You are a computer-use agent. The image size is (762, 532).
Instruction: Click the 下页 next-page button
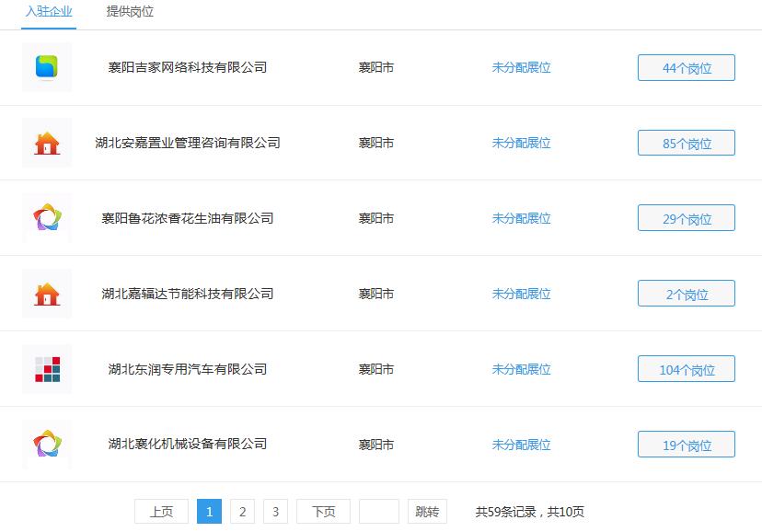pos(322,511)
